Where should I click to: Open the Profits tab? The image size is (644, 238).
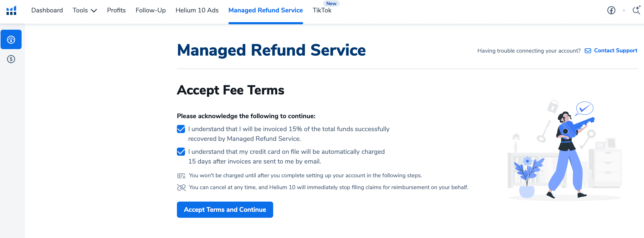coord(116,10)
